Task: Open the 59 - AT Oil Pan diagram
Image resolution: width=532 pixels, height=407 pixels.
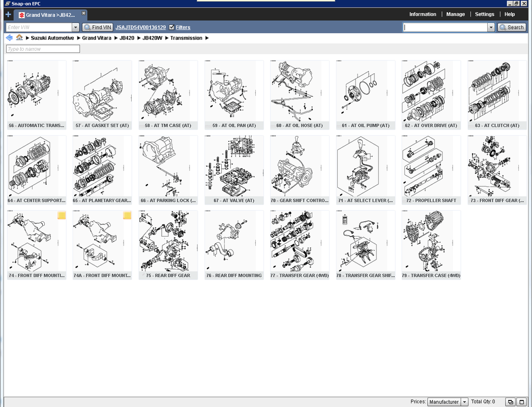Action: pyautogui.click(x=234, y=95)
